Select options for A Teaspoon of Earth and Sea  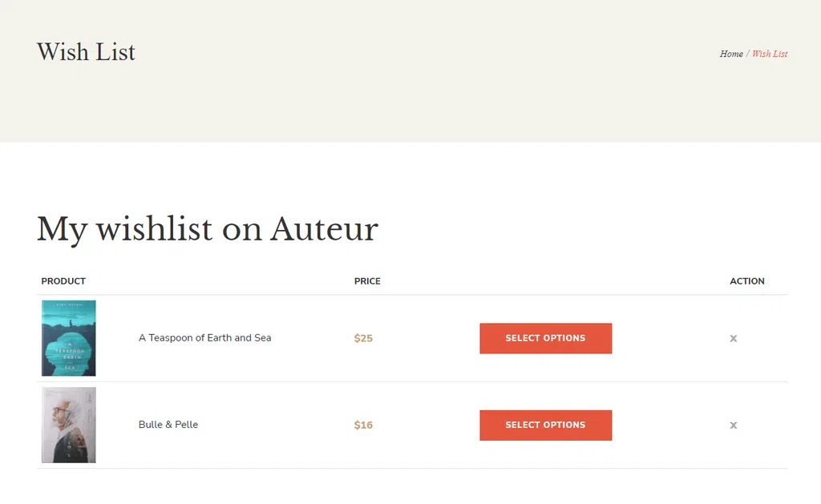tap(545, 339)
